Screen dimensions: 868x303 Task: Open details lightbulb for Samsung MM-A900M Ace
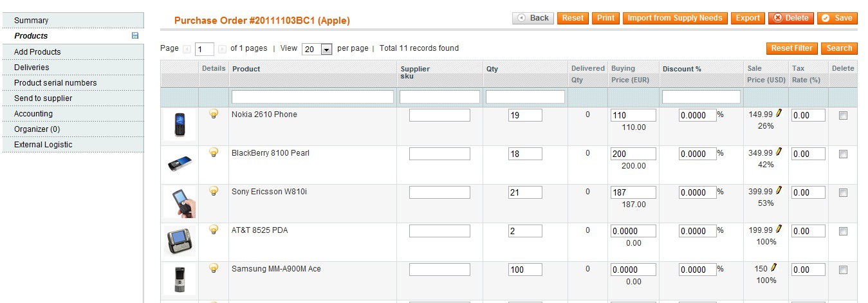[214, 268]
